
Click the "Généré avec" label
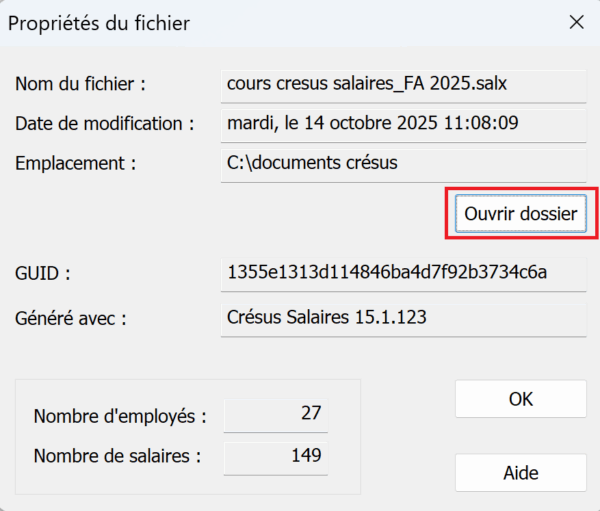click(72, 319)
